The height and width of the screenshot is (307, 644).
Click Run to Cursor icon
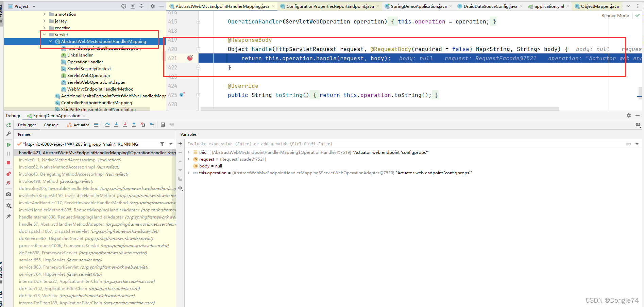click(152, 125)
